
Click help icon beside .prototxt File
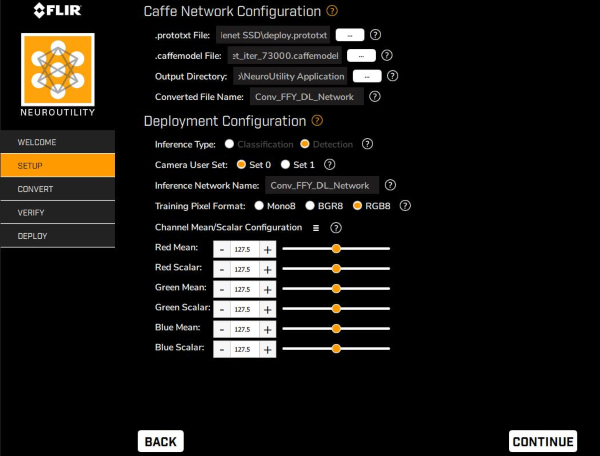[x=375, y=35]
